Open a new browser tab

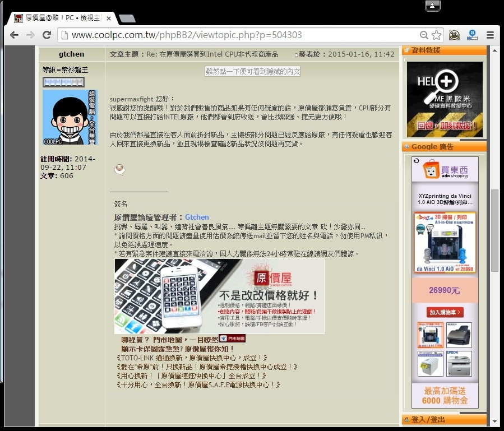[127, 18]
